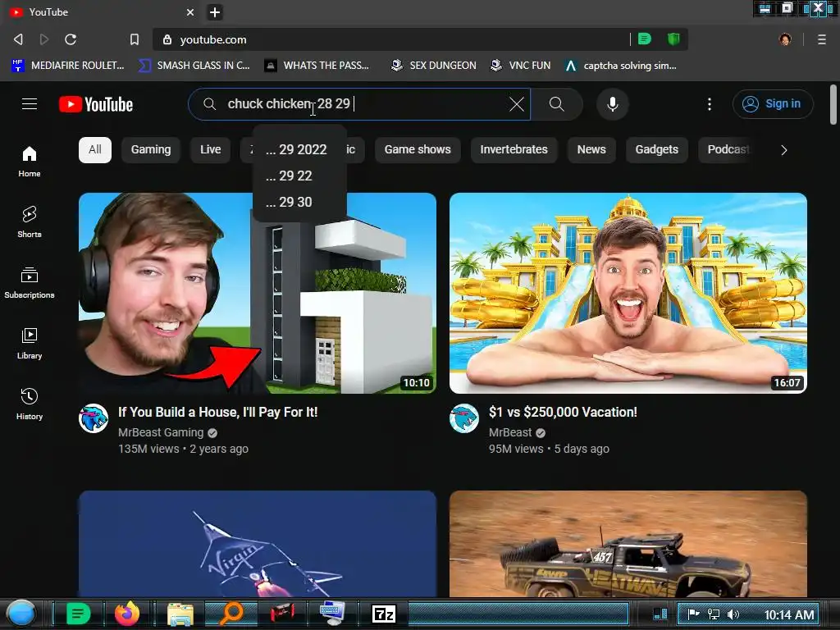Open the file explorer taskbar icon
840x630 pixels.
(x=180, y=614)
